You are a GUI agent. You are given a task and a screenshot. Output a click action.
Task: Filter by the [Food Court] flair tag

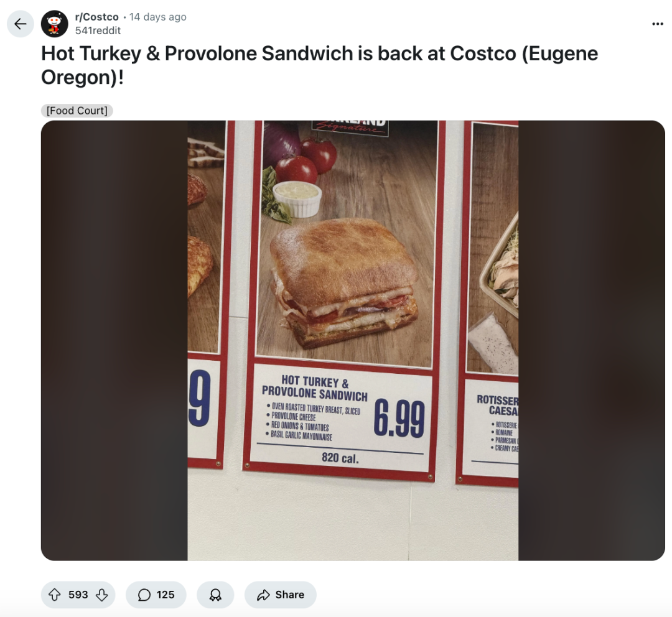pos(77,111)
